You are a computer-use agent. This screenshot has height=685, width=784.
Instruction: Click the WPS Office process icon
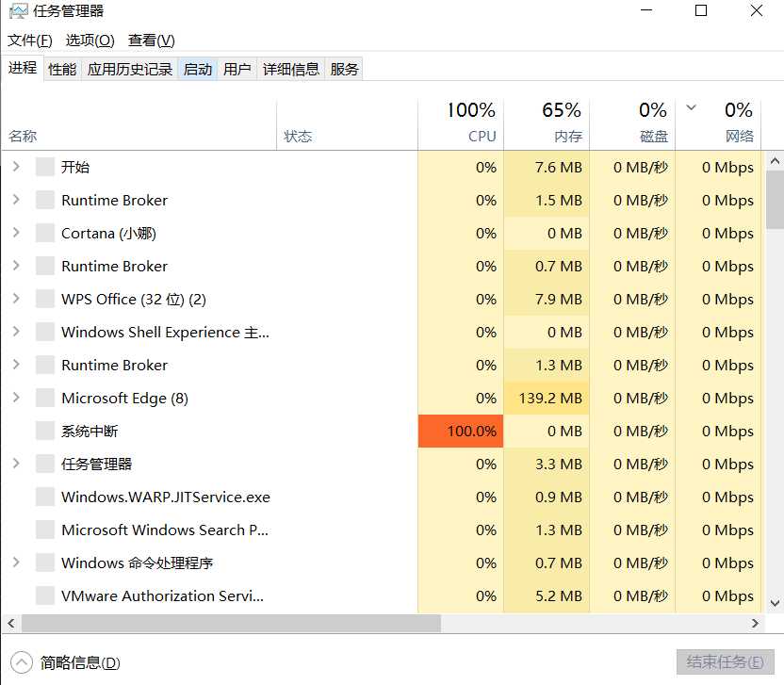[x=44, y=300]
